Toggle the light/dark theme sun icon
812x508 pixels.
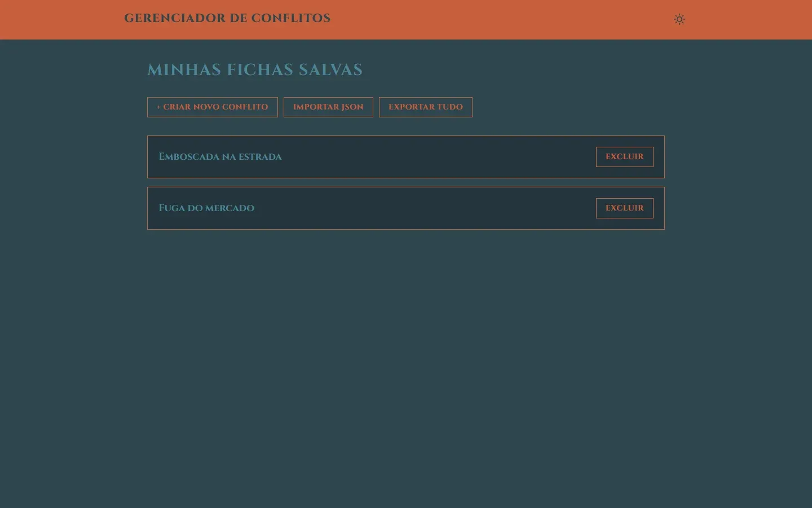tap(679, 19)
